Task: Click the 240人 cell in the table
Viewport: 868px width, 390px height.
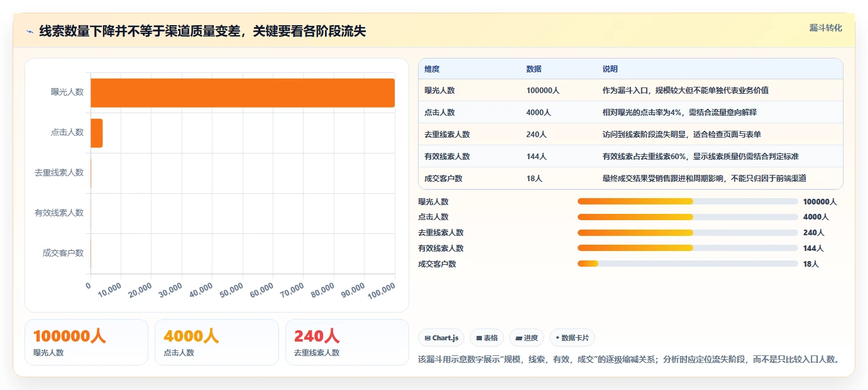Action: 537,134
